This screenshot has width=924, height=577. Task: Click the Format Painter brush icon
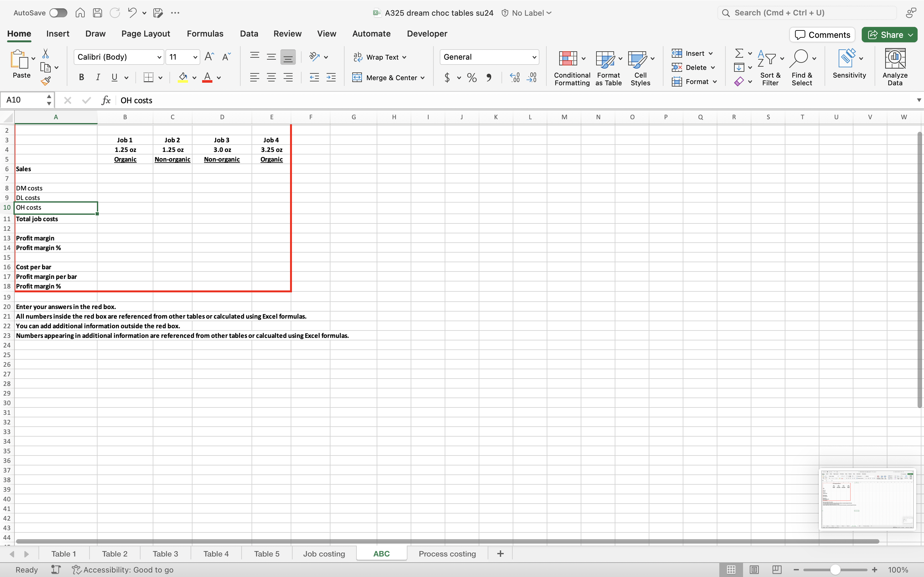click(46, 81)
